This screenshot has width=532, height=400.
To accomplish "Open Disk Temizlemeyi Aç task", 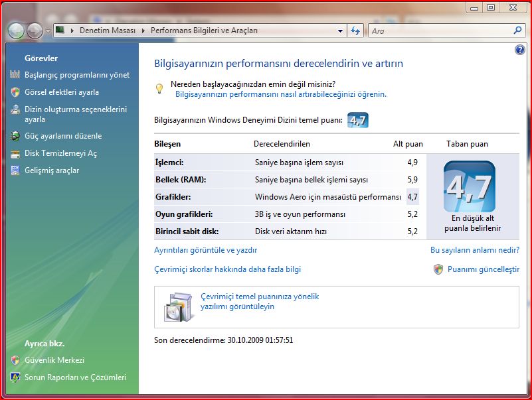I will click(x=60, y=153).
